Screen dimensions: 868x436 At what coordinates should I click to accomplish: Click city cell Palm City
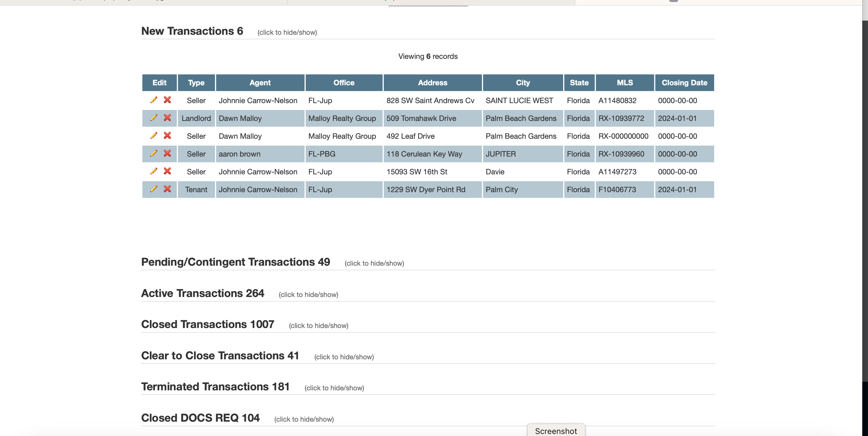[x=523, y=190]
